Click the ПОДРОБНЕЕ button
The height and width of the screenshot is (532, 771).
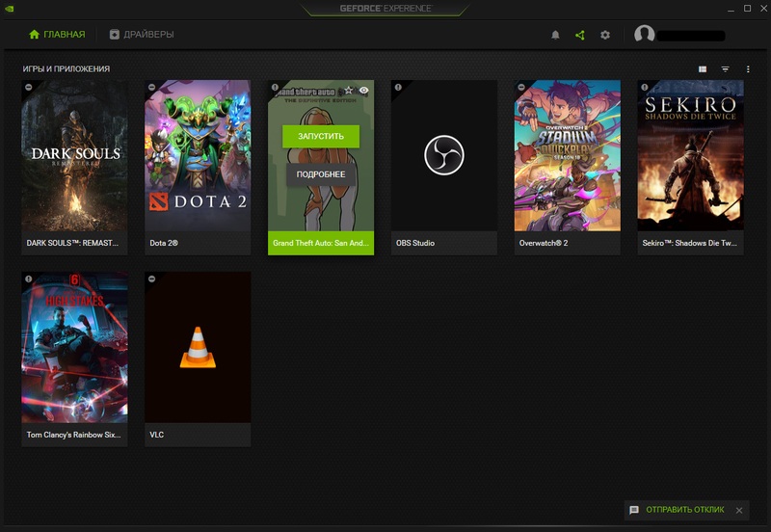point(321,174)
